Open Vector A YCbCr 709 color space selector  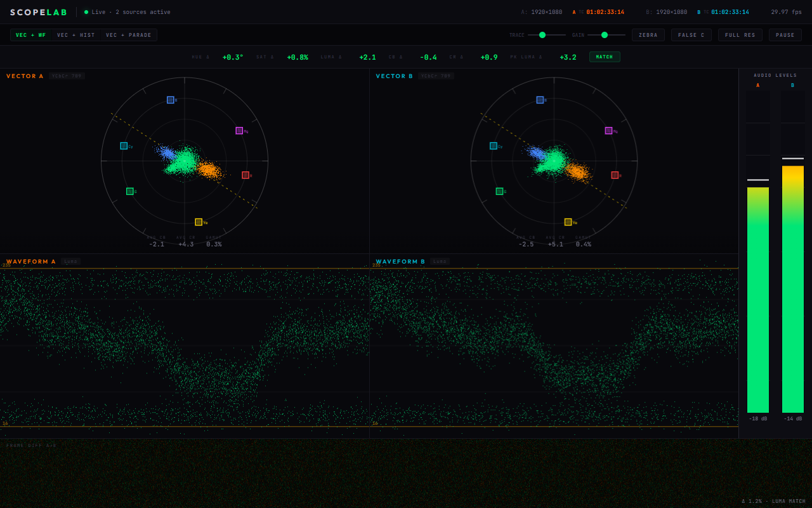[67, 76]
